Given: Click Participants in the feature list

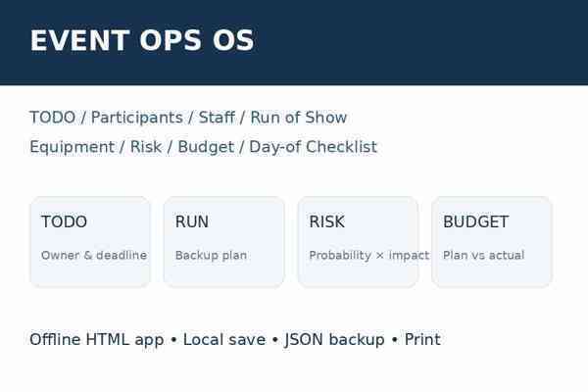Looking at the screenshot, I should pyautogui.click(x=137, y=118).
